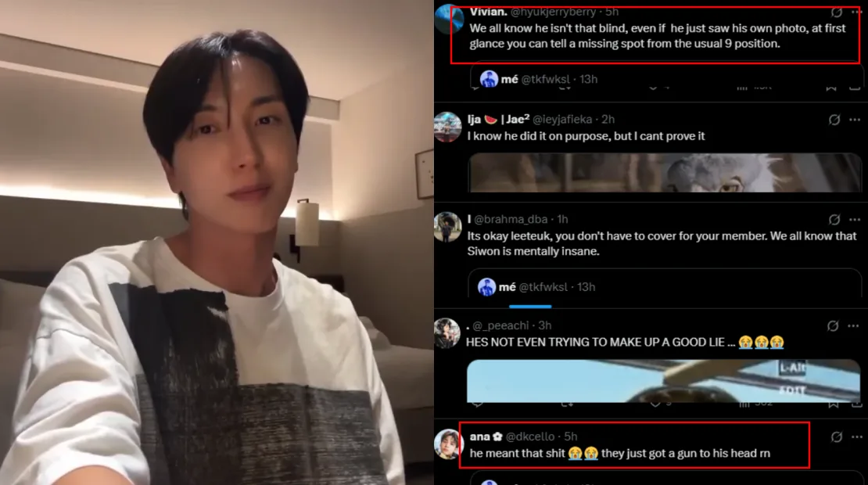Click the Grok icon on brahma_dba's tweet
The height and width of the screenshot is (485, 868).
click(834, 219)
